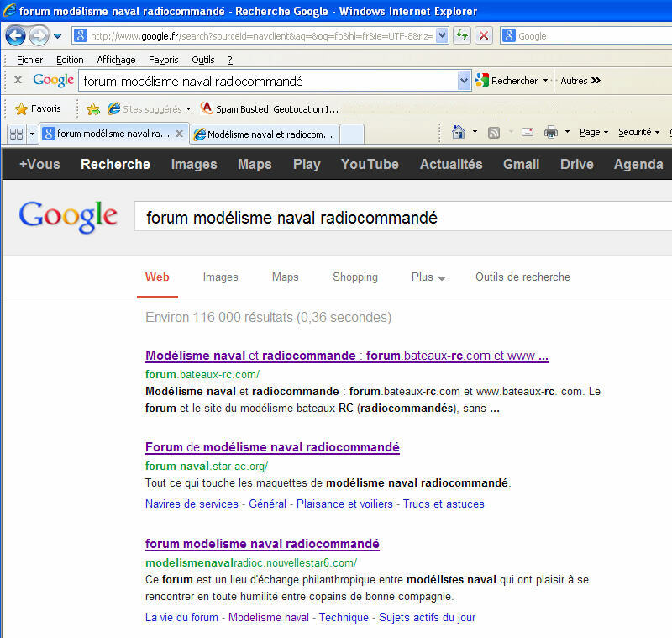This screenshot has width=672, height=638.
Task: Open the Page command menu
Action: point(594,133)
